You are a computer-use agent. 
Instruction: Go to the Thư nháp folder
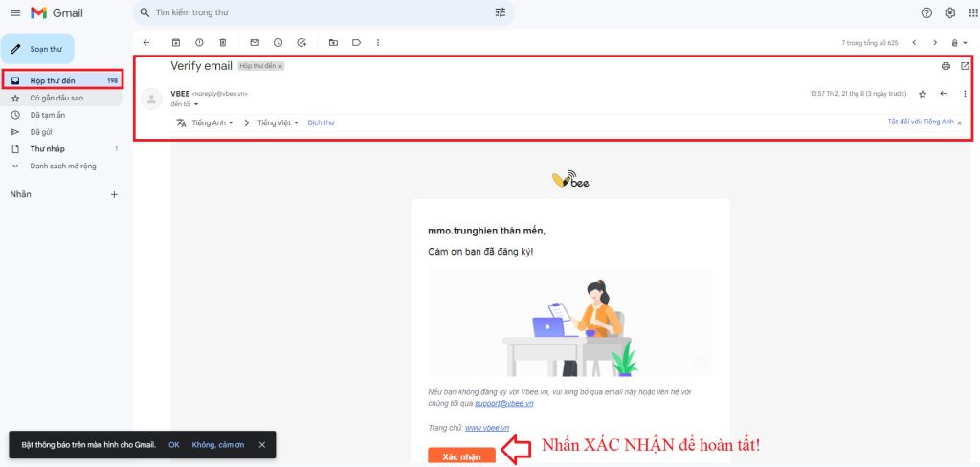pos(47,148)
